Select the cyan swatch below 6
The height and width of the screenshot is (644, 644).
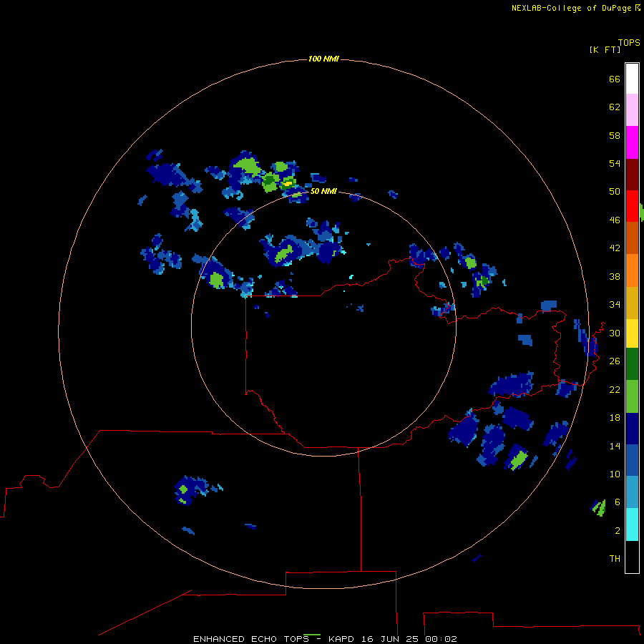tap(632, 525)
